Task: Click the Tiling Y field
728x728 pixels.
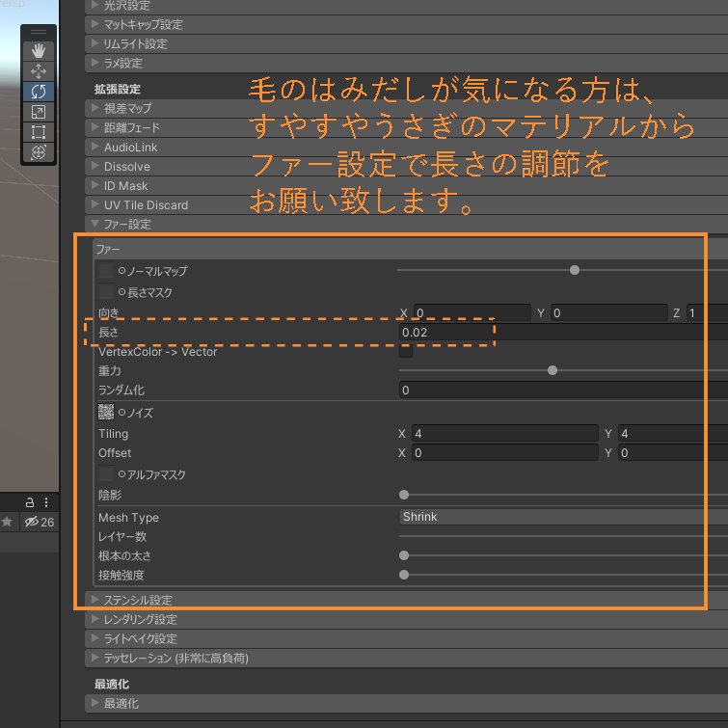Action: point(673,434)
